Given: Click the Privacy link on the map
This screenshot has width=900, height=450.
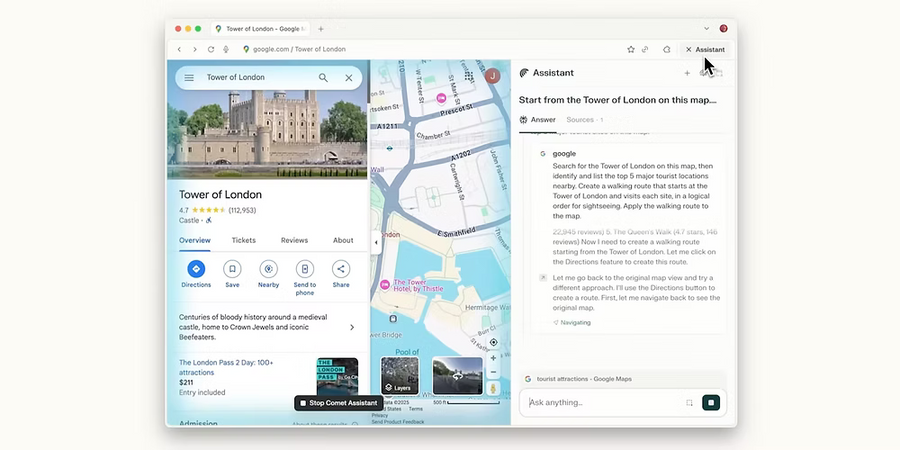Looking at the screenshot, I should click(x=379, y=415).
